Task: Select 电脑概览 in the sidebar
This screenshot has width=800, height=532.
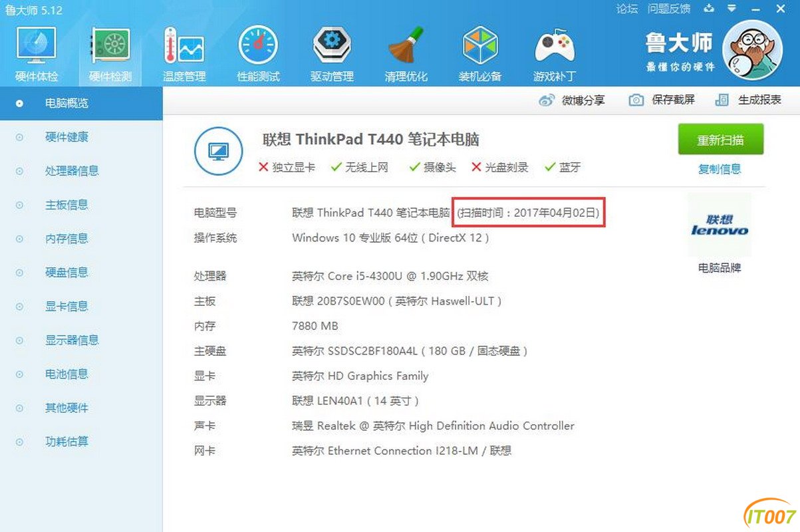Action: coord(81,103)
